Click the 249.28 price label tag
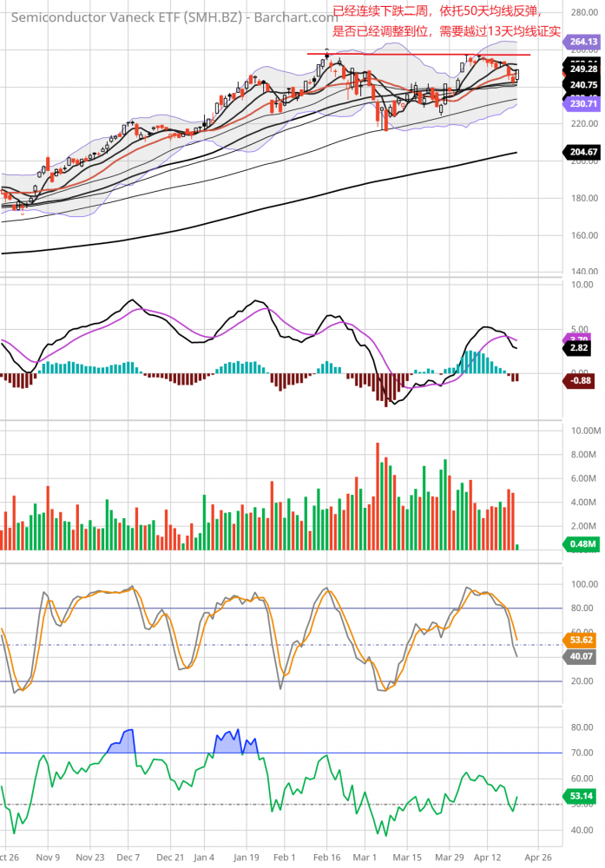605x868 pixels. coord(582,68)
